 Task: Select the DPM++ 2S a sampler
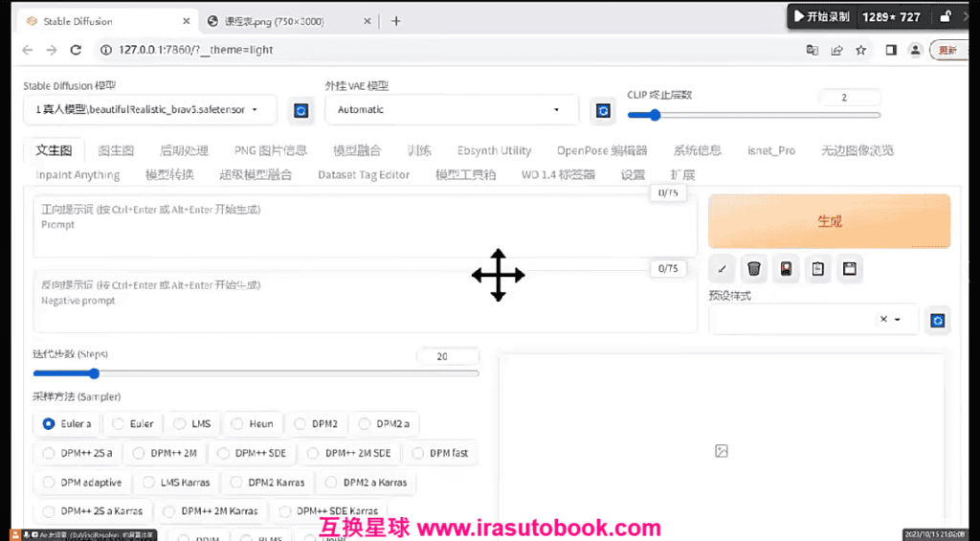(78, 453)
